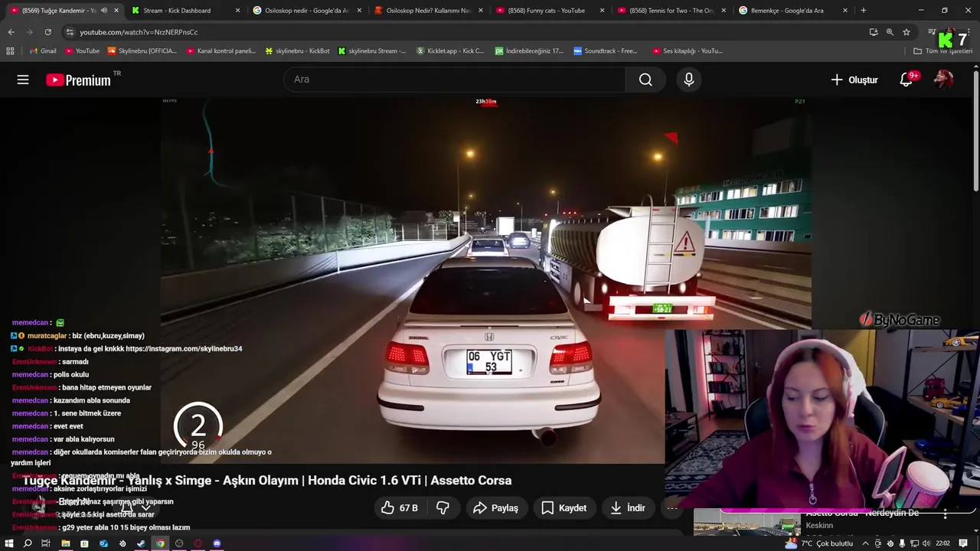Open the Nerdeydin De suggested video thumbnail
Viewport: 980px width, 551px height.
point(747,523)
